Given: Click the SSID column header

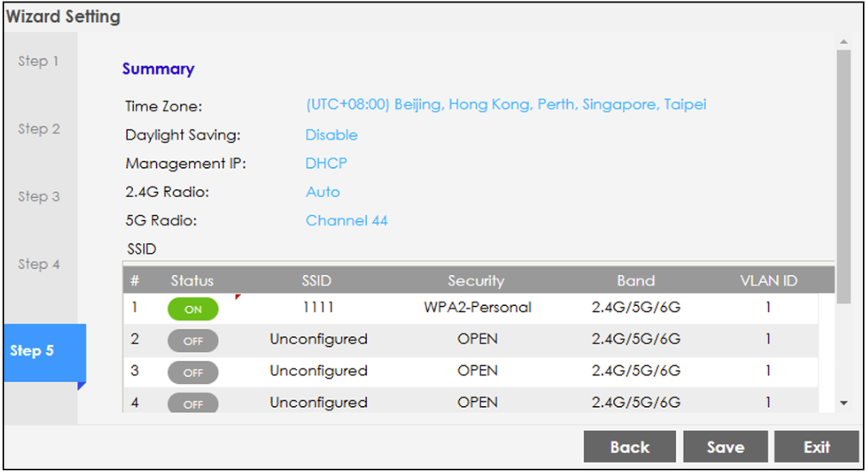Looking at the screenshot, I should point(316,281).
